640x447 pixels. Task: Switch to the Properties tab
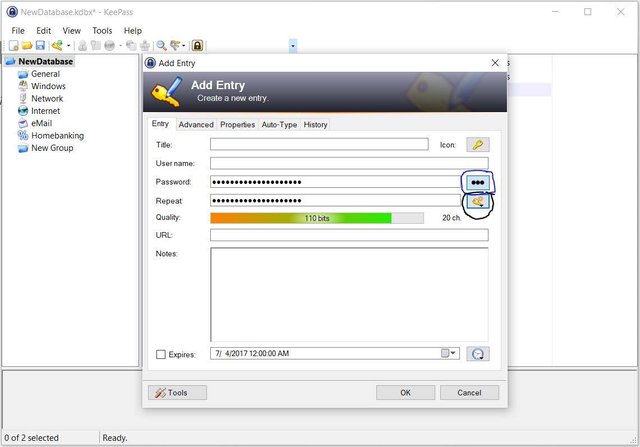pos(238,125)
